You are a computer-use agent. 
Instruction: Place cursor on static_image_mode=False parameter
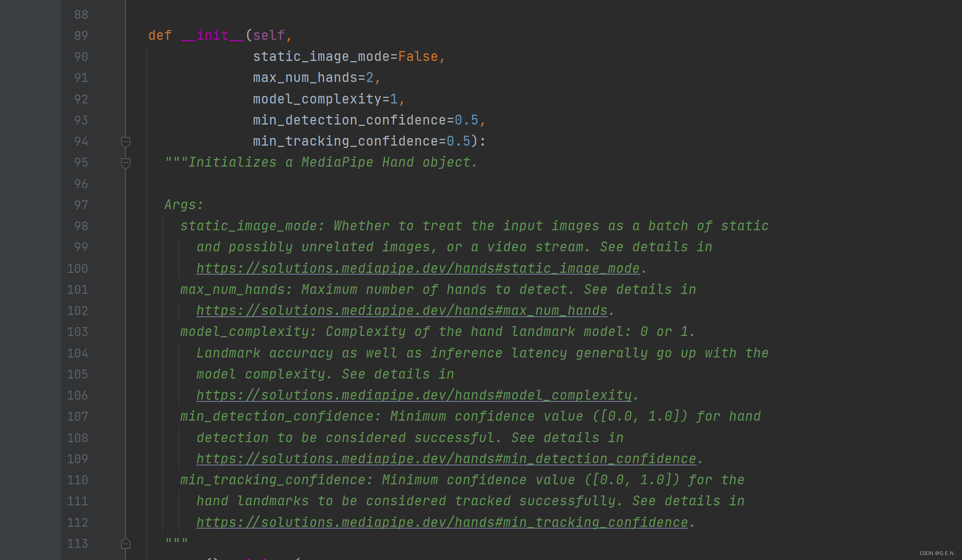point(345,56)
